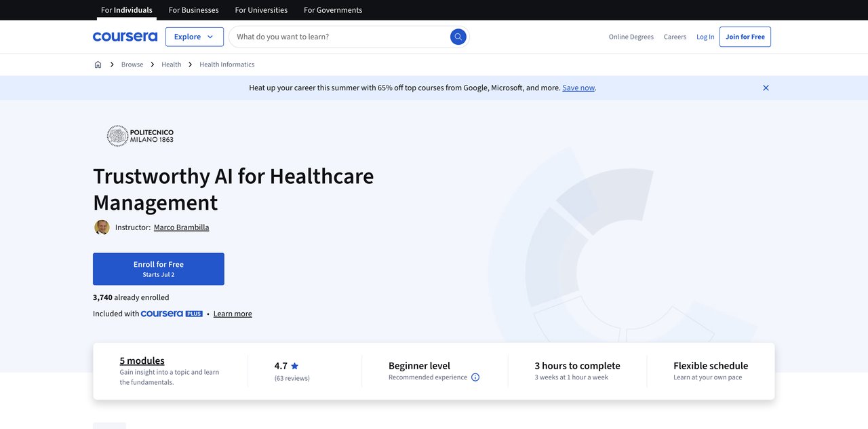Go to Browse in the breadcrumbs
This screenshot has width=868, height=429.
132,64
